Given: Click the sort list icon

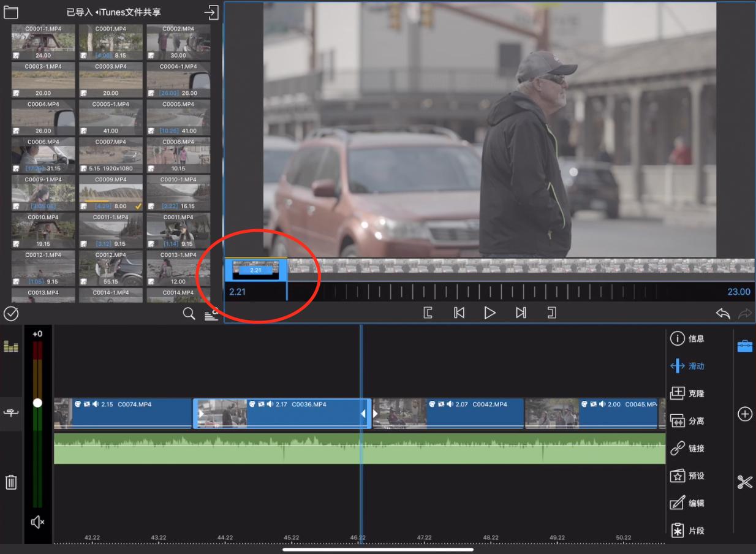Looking at the screenshot, I should [211, 314].
